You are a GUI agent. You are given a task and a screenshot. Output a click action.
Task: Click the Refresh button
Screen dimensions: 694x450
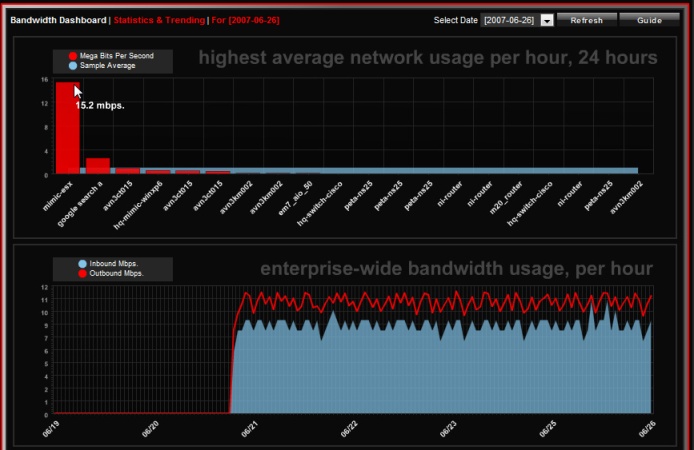(x=586, y=20)
